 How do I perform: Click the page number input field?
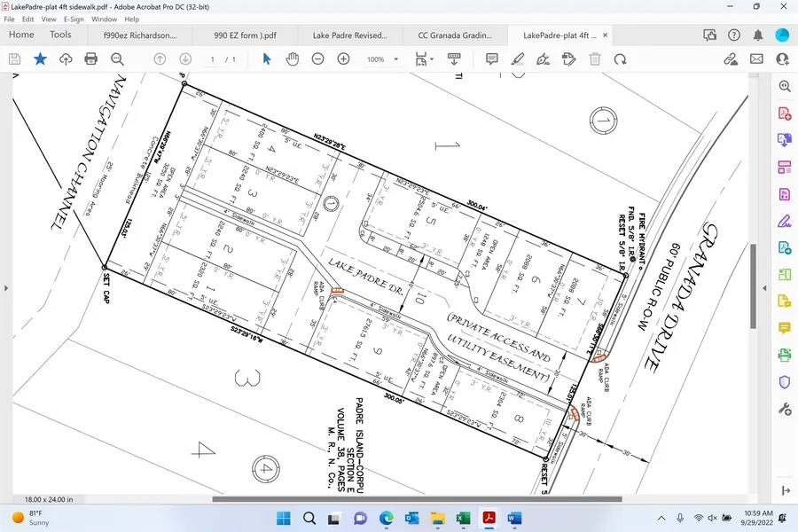tap(214, 59)
